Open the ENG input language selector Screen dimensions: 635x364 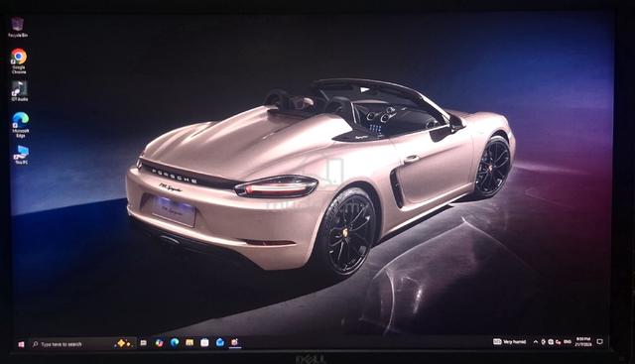pos(568,342)
